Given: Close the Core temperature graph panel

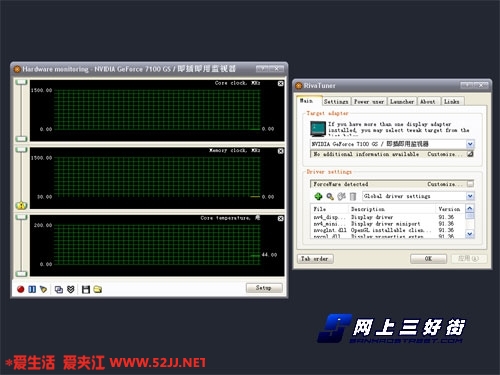Looking at the screenshot, I should (281, 218).
